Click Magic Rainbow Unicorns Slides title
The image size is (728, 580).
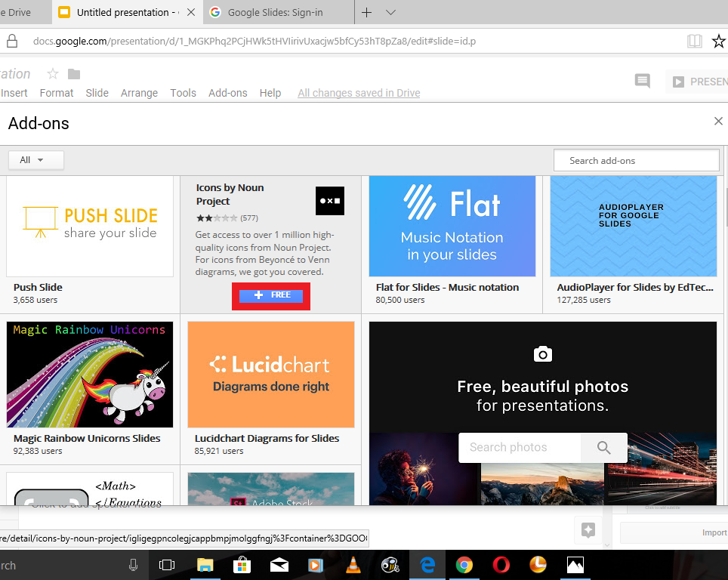pyautogui.click(x=87, y=438)
